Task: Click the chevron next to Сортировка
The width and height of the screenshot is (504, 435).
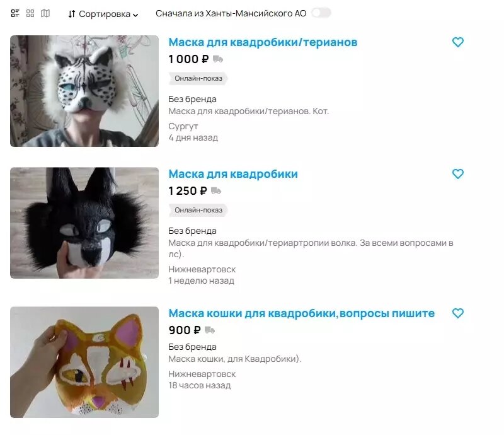Action: pos(135,14)
